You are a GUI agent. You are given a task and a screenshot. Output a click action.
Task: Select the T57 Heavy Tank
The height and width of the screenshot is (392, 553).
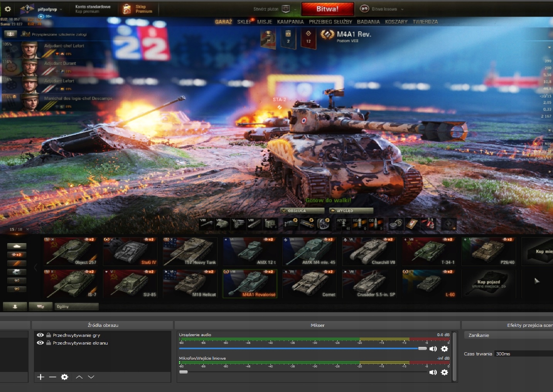(190, 251)
